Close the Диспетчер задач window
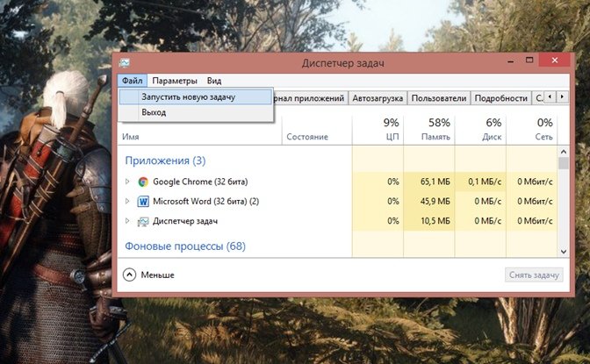The width and height of the screenshot is (590, 364). coord(555,61)
